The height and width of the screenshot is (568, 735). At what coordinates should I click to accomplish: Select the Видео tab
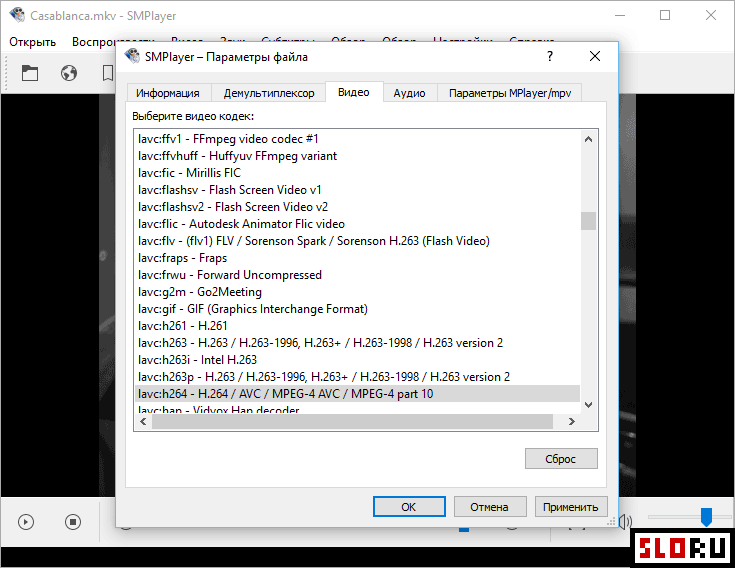pos(353,92)
